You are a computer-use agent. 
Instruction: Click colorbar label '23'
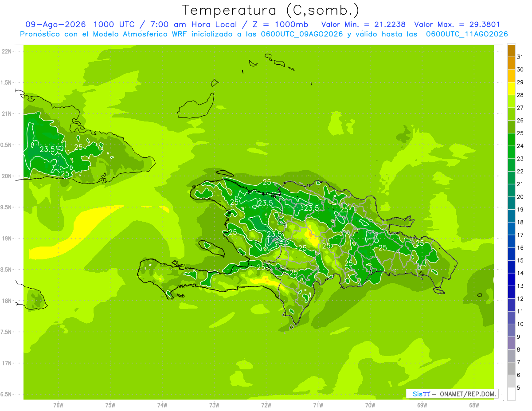520,159
